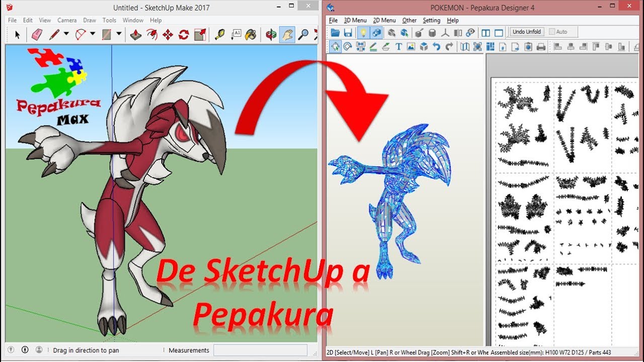The height and width of the screenshot is (362, 644).
Task: Toggle the light bulb lighting icon
Action: pyautogui.click(x=363, y=33)
